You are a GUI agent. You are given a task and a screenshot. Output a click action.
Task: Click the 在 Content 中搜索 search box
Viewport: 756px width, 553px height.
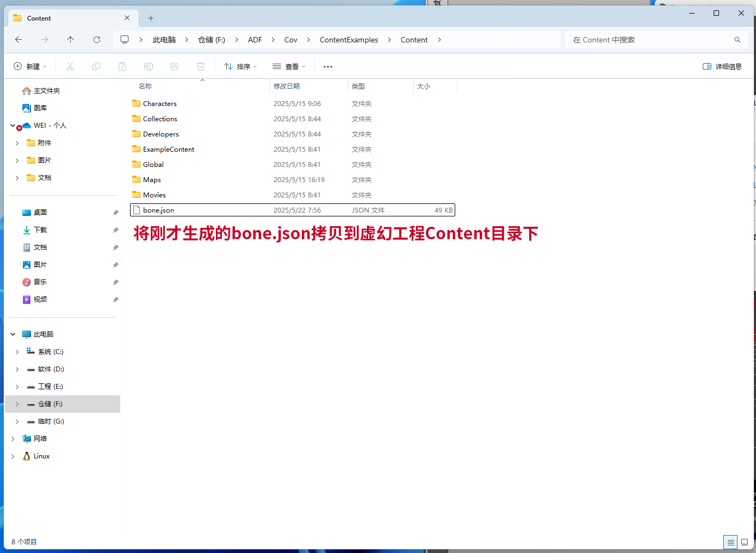[x=650, y=40]
